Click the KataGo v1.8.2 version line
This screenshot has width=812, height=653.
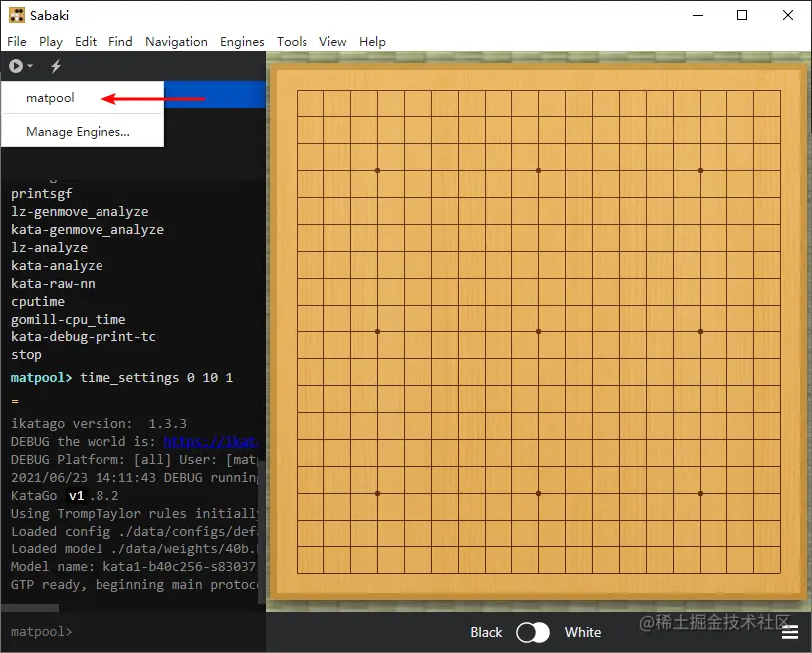coord(65,496)
